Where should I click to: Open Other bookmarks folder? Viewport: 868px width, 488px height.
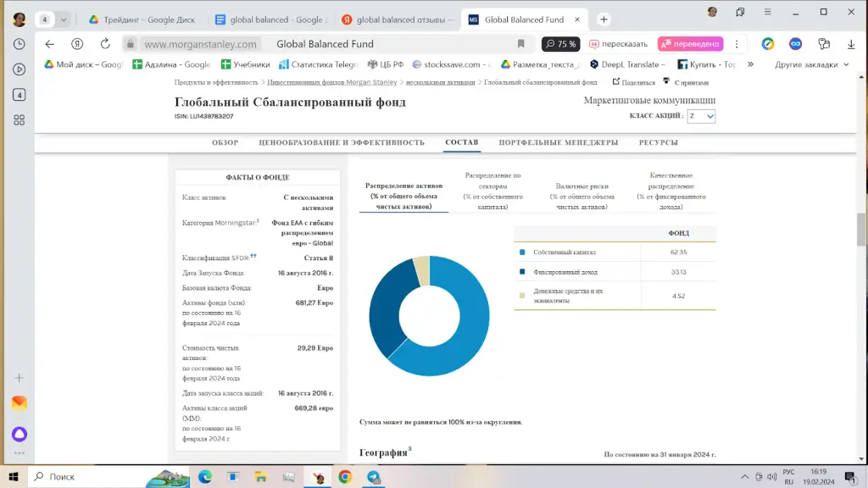811,64
